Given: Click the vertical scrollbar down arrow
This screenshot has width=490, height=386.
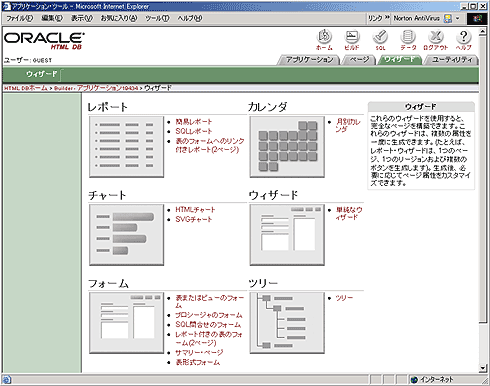Looking at the screenshot, I should tap(483, 368).
